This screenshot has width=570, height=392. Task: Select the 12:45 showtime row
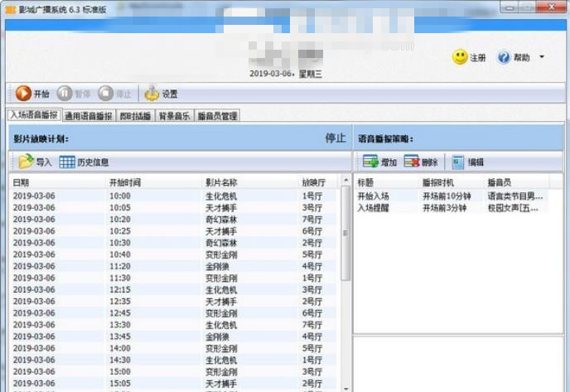[x=174, y=312]
